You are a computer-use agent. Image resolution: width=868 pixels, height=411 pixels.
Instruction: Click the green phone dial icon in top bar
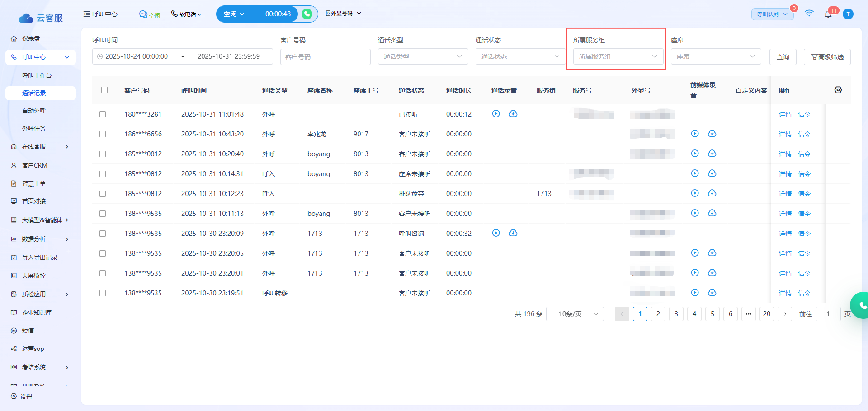point(307,14)
